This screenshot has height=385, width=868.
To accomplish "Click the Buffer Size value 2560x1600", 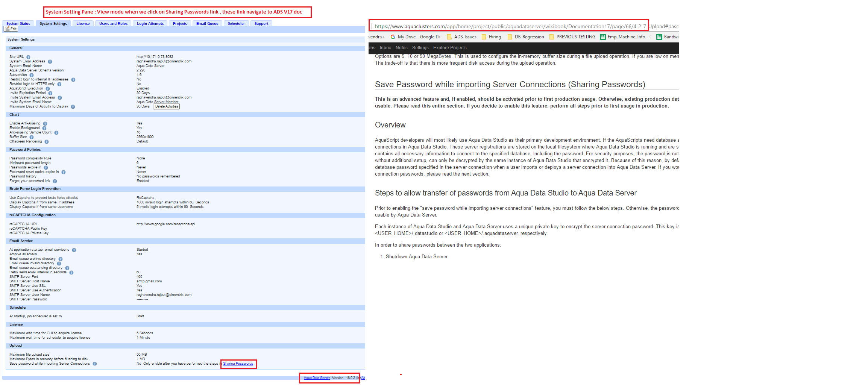I will pyautogui.click(x=145, y=137).
